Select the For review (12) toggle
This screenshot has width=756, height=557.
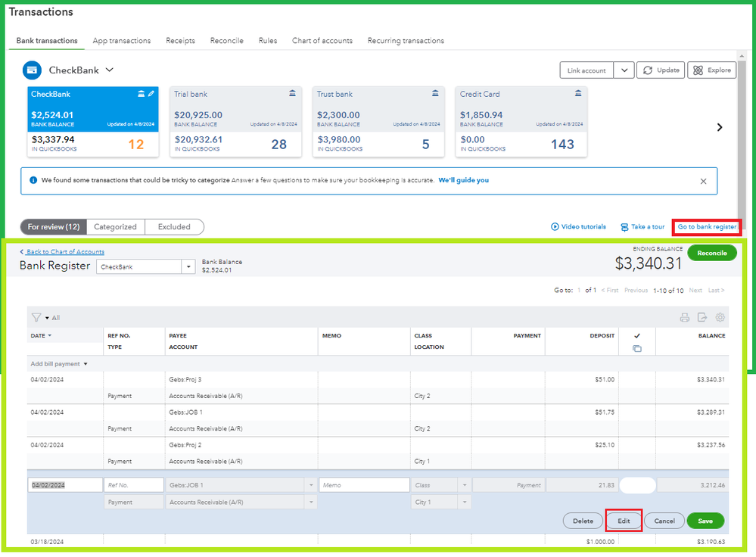pos(53,227)
